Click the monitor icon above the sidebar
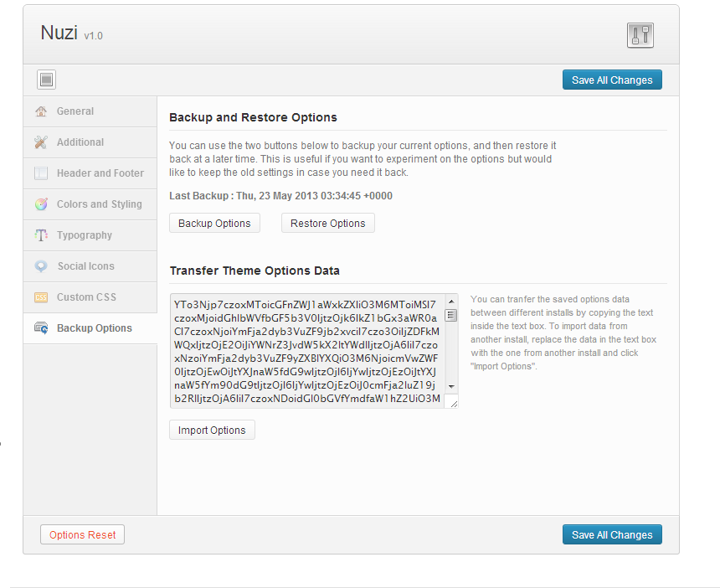 tap(46, 79)
